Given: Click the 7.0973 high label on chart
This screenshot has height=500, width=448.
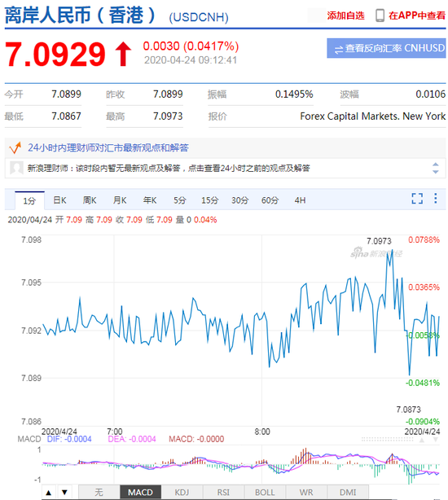Looking at the screenshot, I should tap(379, 241).
